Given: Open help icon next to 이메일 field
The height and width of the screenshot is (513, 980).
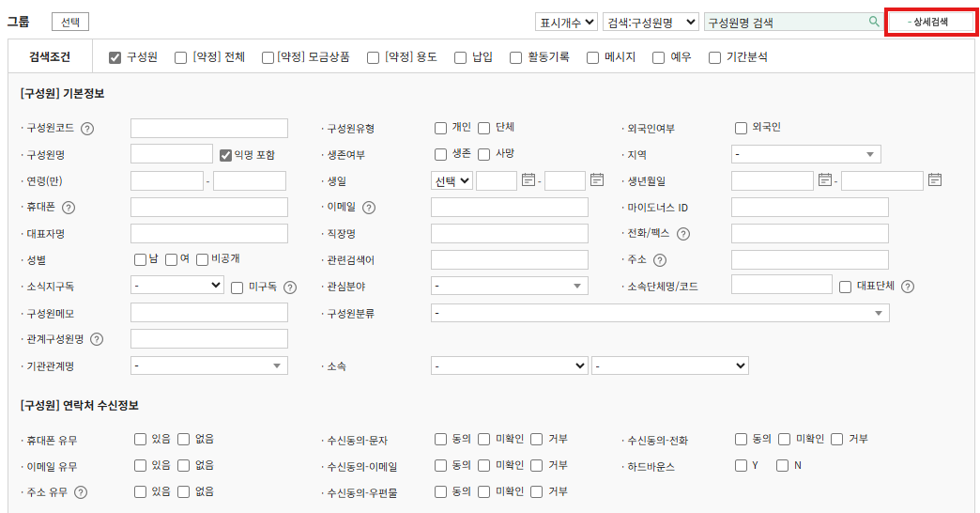Looking at the screenshot, I should point(369,207).
